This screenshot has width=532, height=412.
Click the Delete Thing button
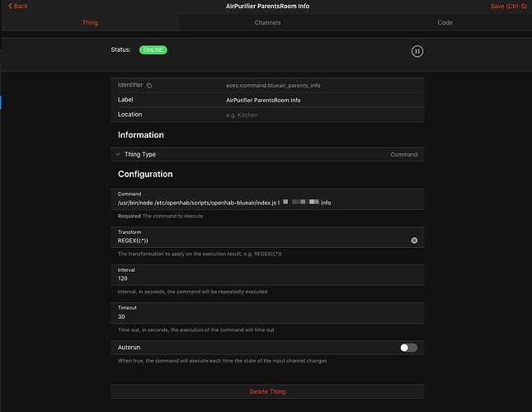point(267,391)
